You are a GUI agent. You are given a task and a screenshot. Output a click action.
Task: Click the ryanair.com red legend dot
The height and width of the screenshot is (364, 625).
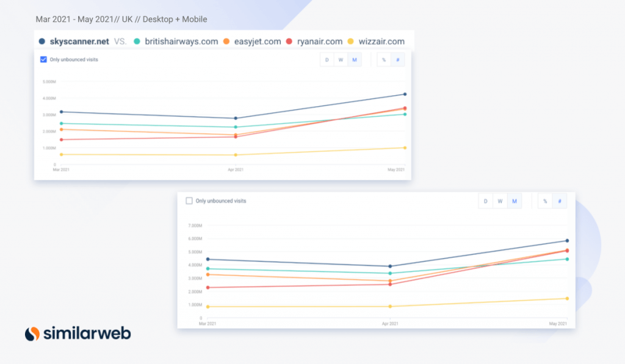point(289,41)
